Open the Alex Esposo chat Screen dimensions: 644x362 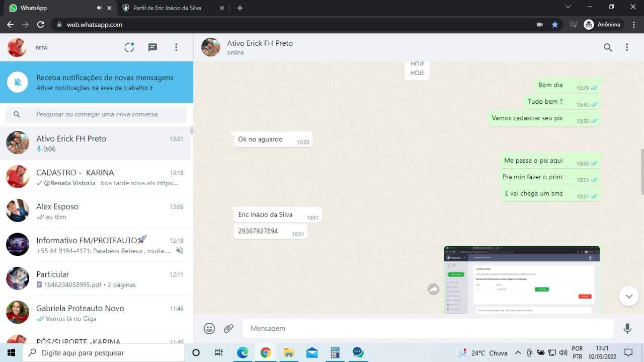pos(96,211)
